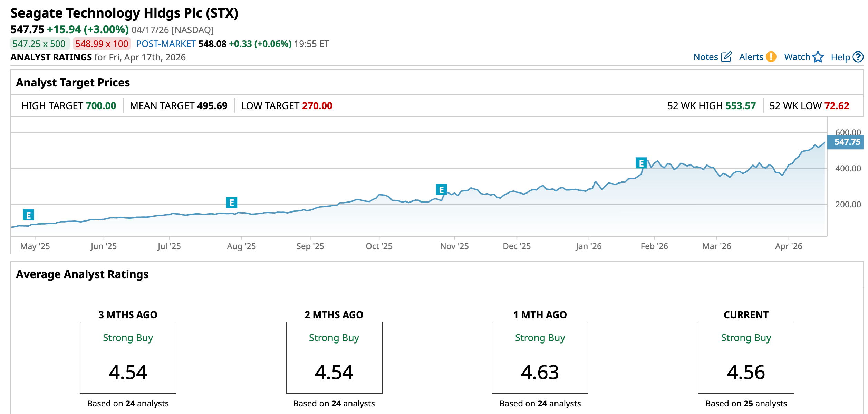This screenshot has width=868, height=414.
Task: Click the red 548.99 x 100 ask quote
Action: 102,44
